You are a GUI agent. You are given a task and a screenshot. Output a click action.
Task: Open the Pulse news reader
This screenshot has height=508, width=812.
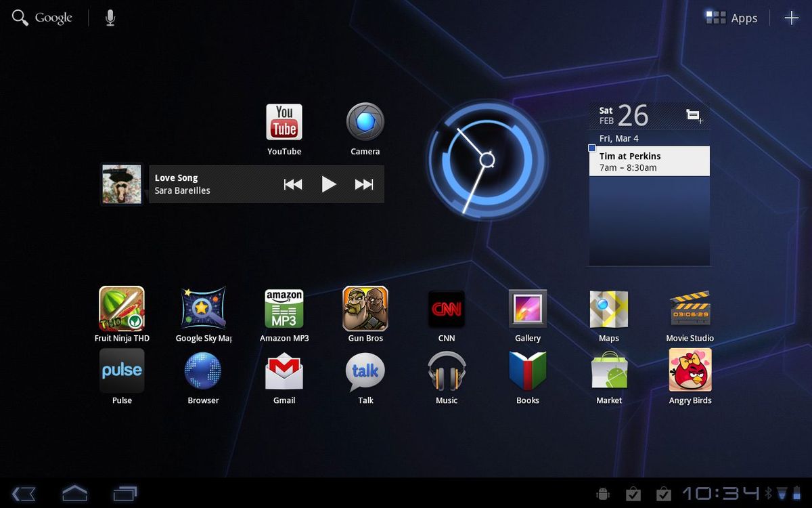pos(121,371)
